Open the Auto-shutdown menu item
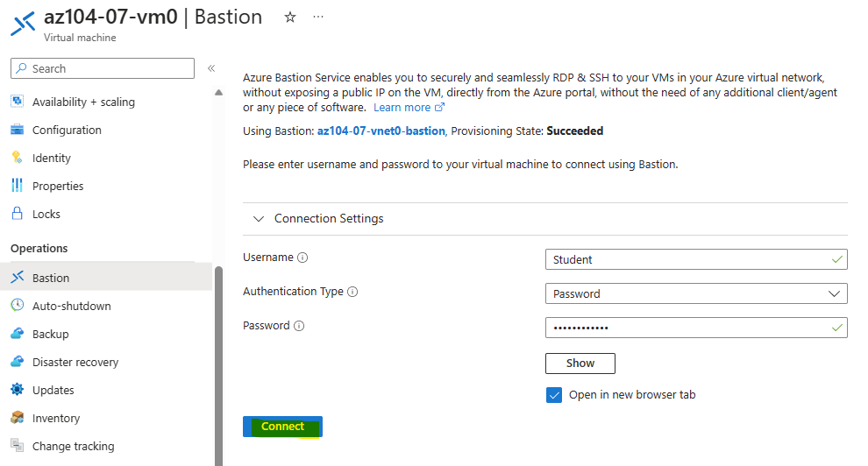This screenshot has height=466, width=868. [71, 306]
